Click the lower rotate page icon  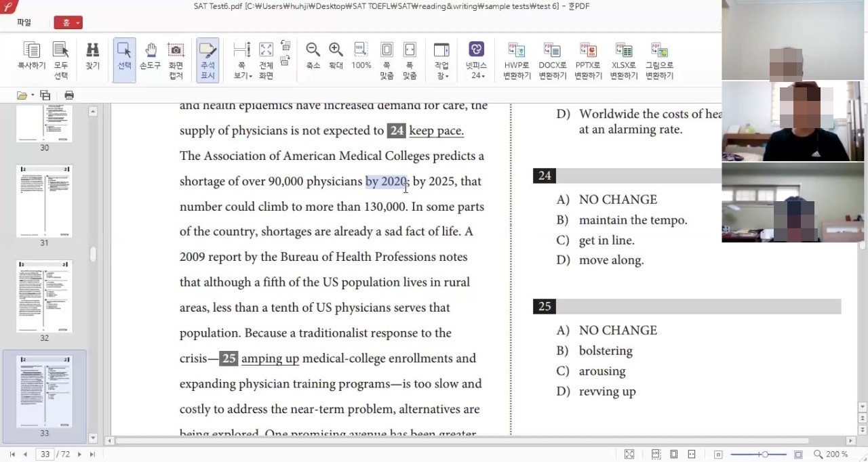285,60
